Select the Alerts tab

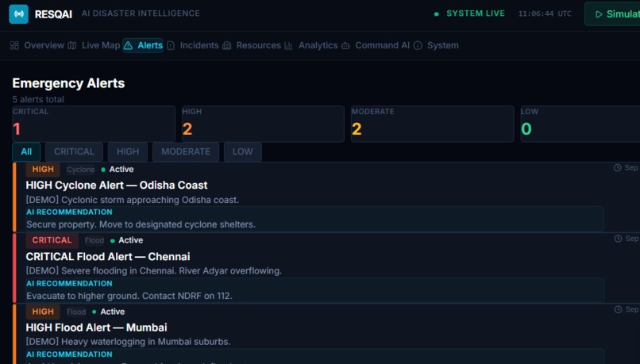(143, 45)
